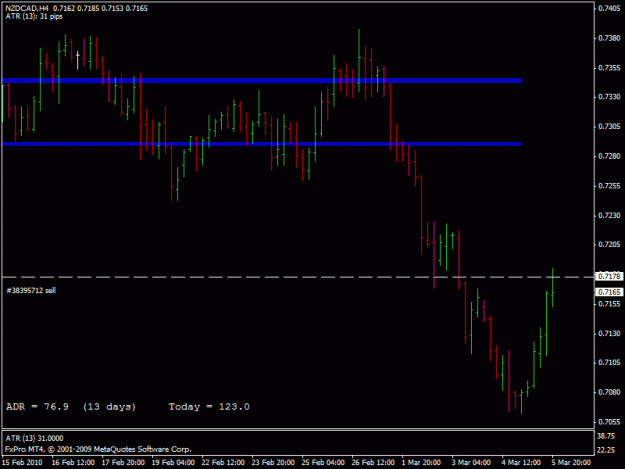Click the 26 Feb 12:00 time label
Viewport: 625px width, 469px height.
coord(373,462)
